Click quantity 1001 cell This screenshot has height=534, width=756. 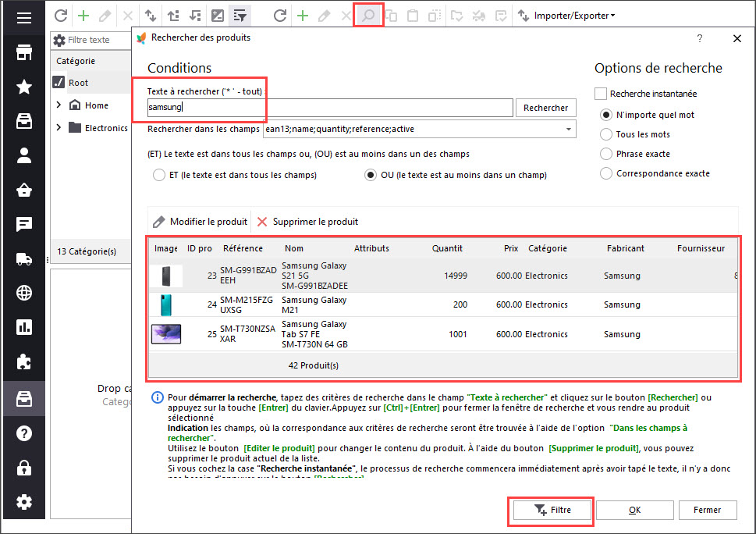pyautogui.click(x=457, y=334)
